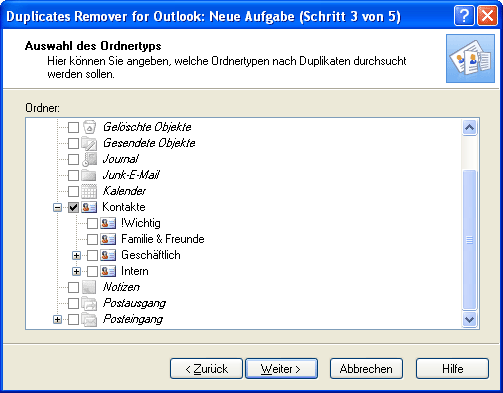This screenshot has width=503, height=393.
Task: Click the Junk-E-Mail folder icon
Action: (x=89, y=175)
